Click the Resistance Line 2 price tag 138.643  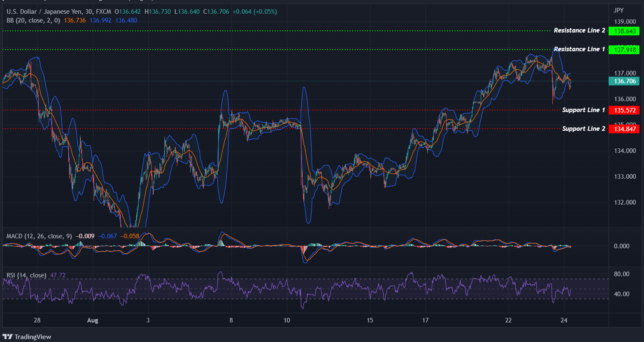click(624, 31)
